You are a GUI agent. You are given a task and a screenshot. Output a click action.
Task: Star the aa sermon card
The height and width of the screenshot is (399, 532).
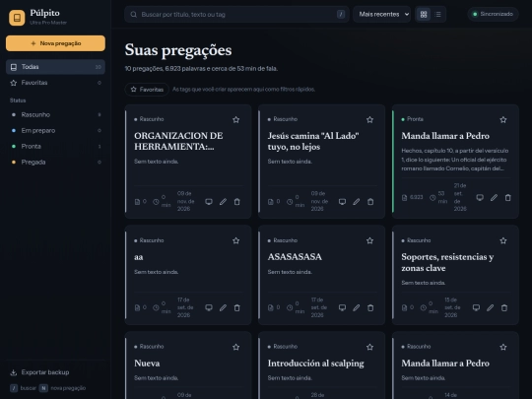[x=236, y=241]
